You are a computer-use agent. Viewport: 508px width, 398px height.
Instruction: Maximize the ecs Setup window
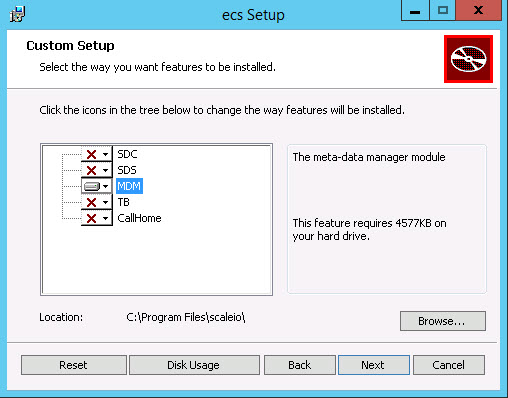tap(443, 11)
